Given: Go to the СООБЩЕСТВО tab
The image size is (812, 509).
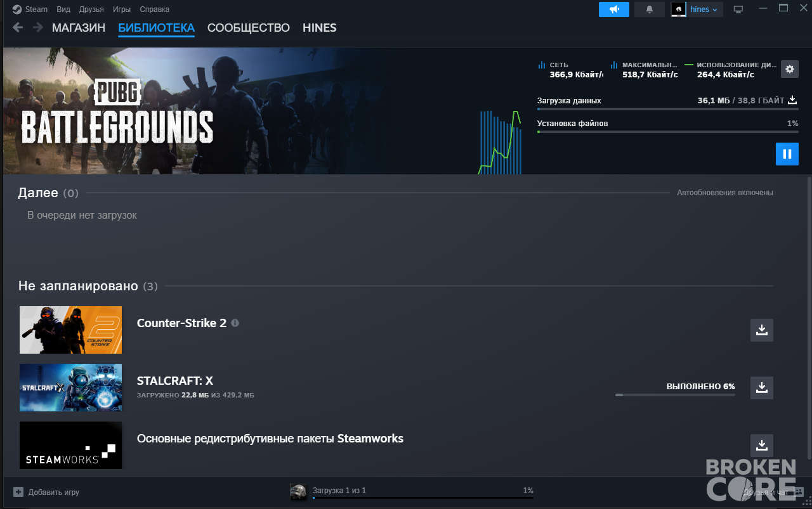Looking at the screenshot, I should (x=249, y=28).
